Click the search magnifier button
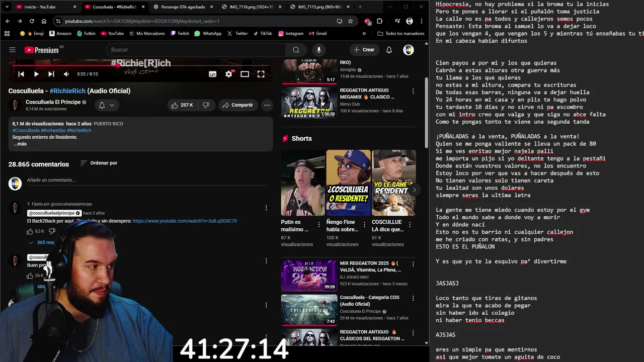The image size is (644, 362). click(296, 50)
